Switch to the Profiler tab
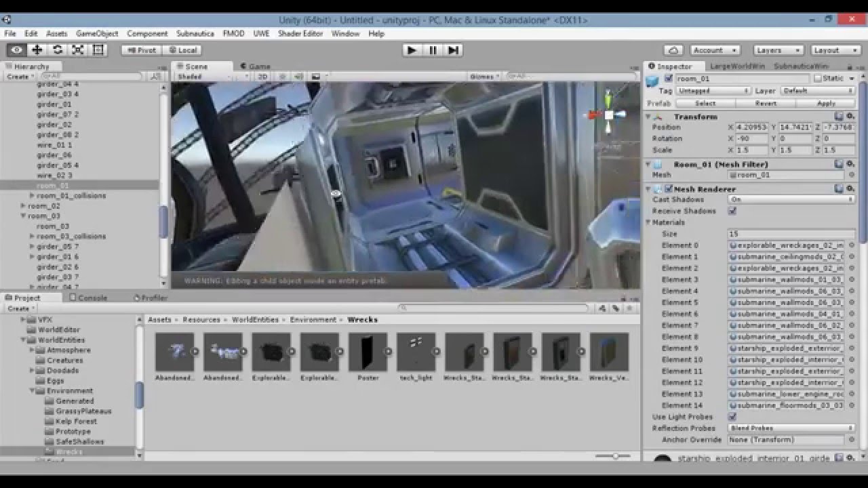The height and width of the screenshot is (488, 868). click(151, 298)
